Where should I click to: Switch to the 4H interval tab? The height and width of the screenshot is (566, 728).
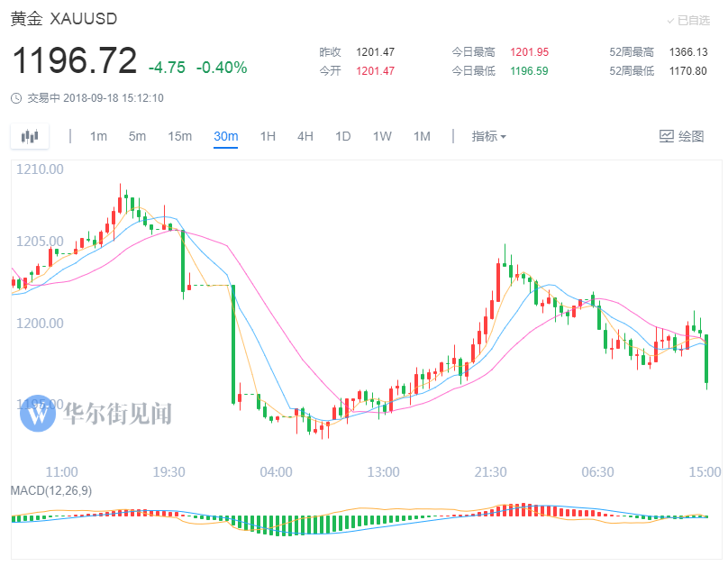coord(305,136)
